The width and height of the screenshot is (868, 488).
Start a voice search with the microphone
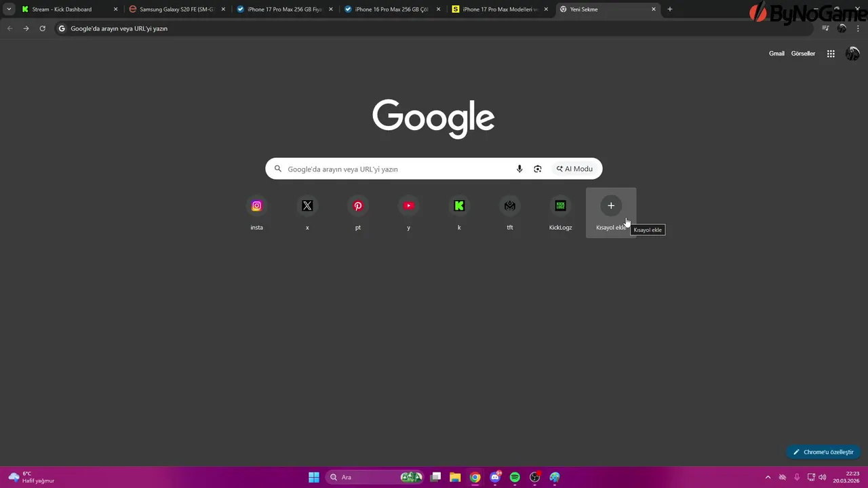(519, 169)
